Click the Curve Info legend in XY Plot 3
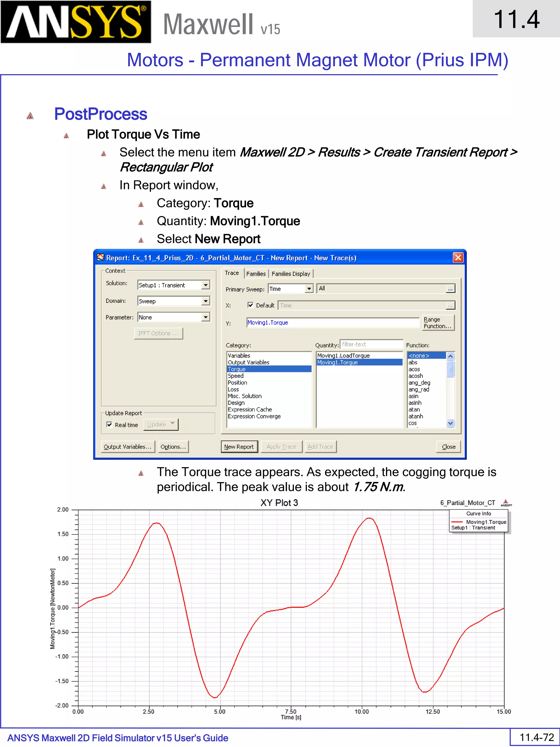The height and width of the screenshot is (747, 560). (478, 521)
